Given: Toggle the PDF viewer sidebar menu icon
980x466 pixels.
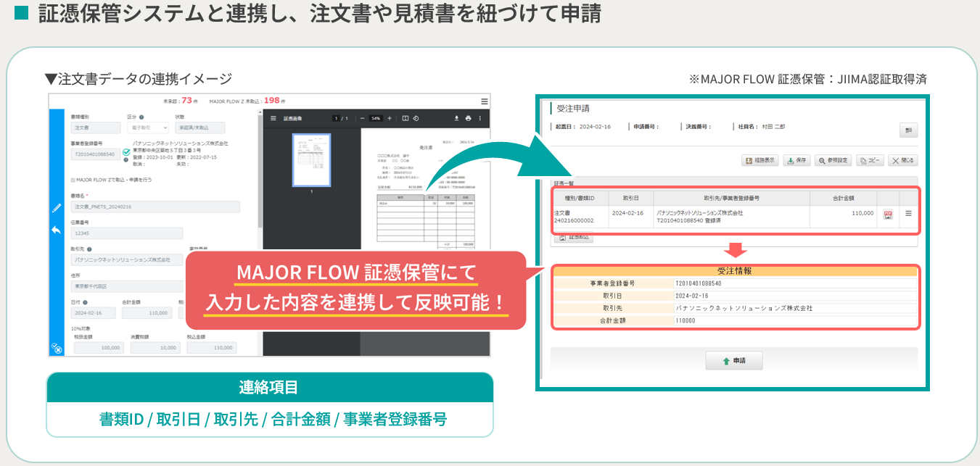Looking at the screenshot, I should coord(273,118).
